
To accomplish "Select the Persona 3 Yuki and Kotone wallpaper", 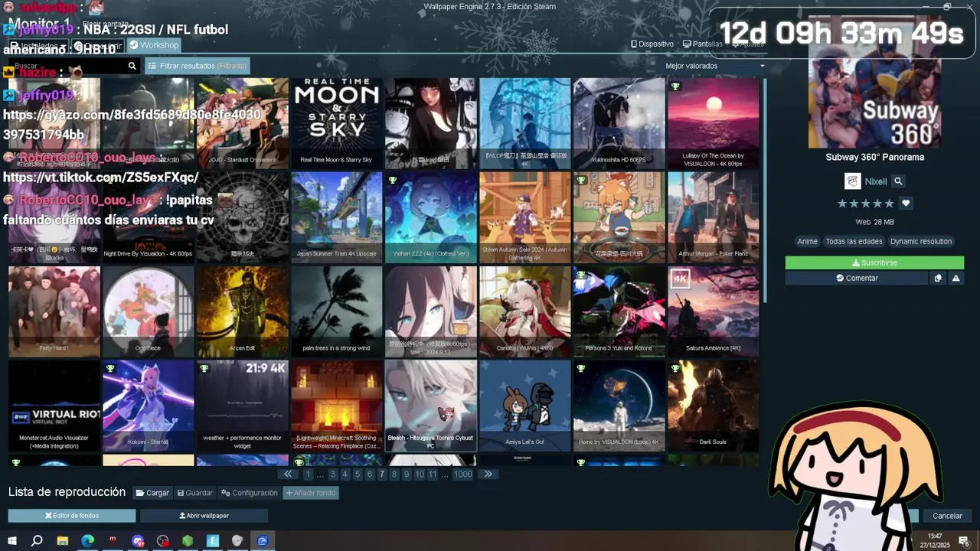I will pyautogui.click(x=619, y=311).
